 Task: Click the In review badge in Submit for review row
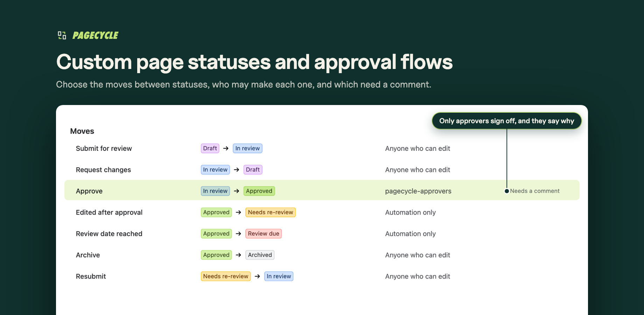point(247,148)
